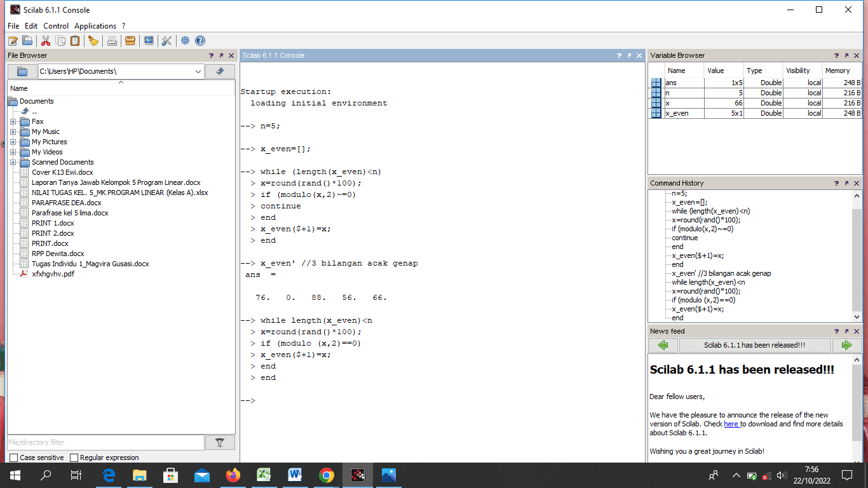The height and width of the screenshot is (488, 868).
Task: Click the taskbar volume icon
Action: point(782,475)
